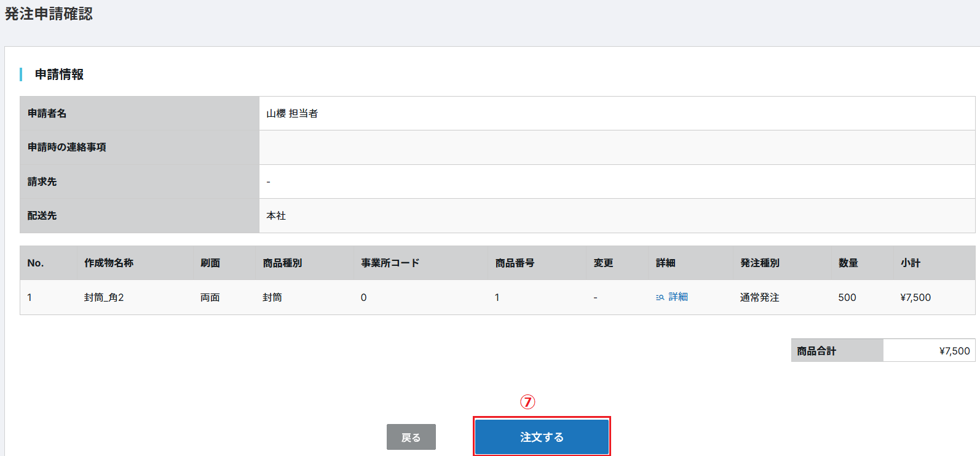Click the 詳細 column header
This screenshot has height=456, width=980.
click(x=665, y=263)
